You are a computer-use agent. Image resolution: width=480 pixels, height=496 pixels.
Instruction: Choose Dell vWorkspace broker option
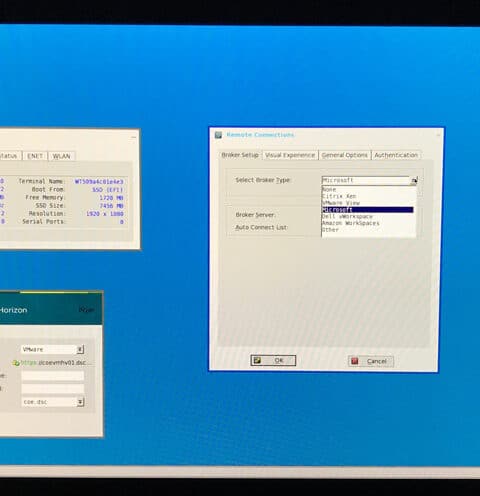tap(347, 216)
